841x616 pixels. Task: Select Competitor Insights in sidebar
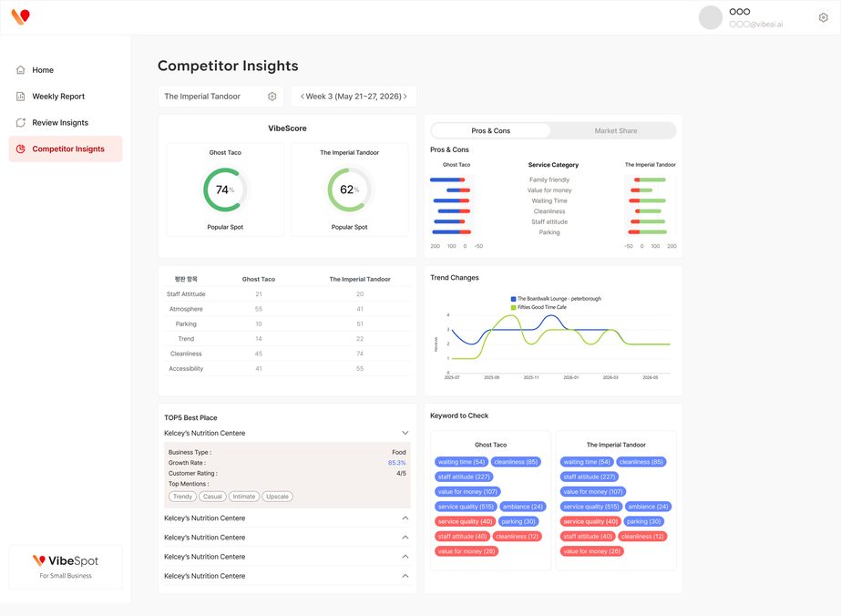[x=66, y=149]
